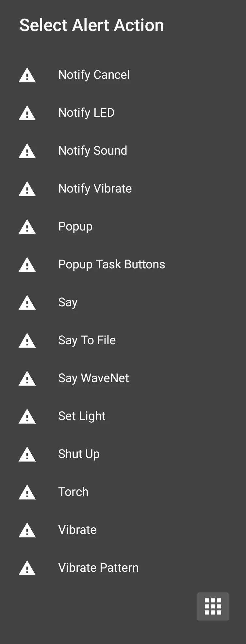Screen dimensions: 246x644
Task: Tap the triangle icon next to Say
Action: coord(27,303)
